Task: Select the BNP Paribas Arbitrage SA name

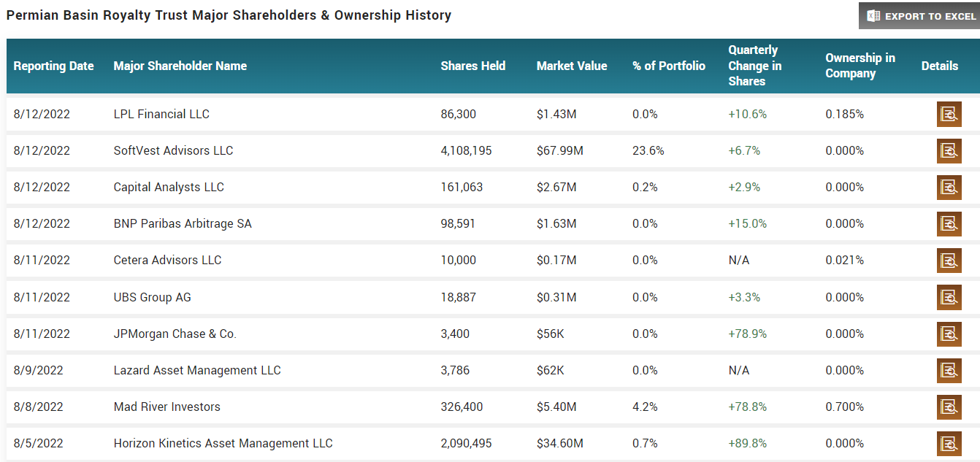Action: pos(183,223)
